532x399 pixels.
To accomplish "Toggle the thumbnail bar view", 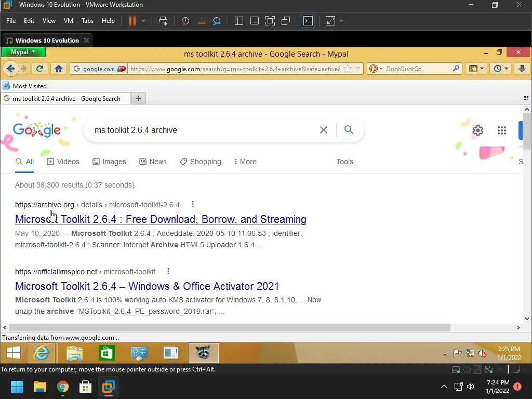I will coord(255,21).
